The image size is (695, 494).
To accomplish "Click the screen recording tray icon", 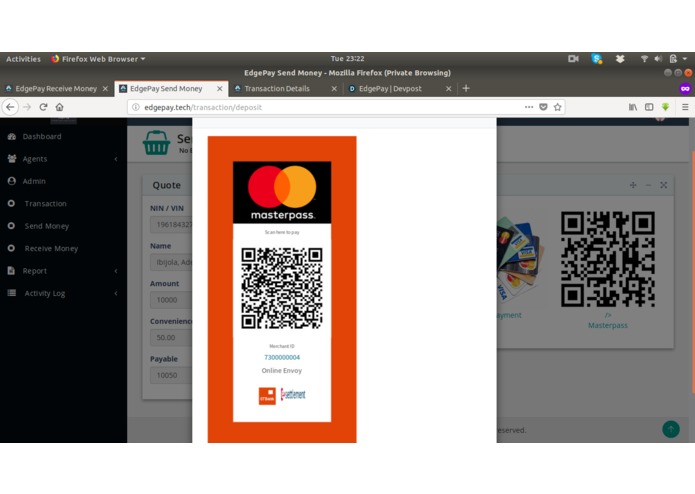I will [573, 59].
